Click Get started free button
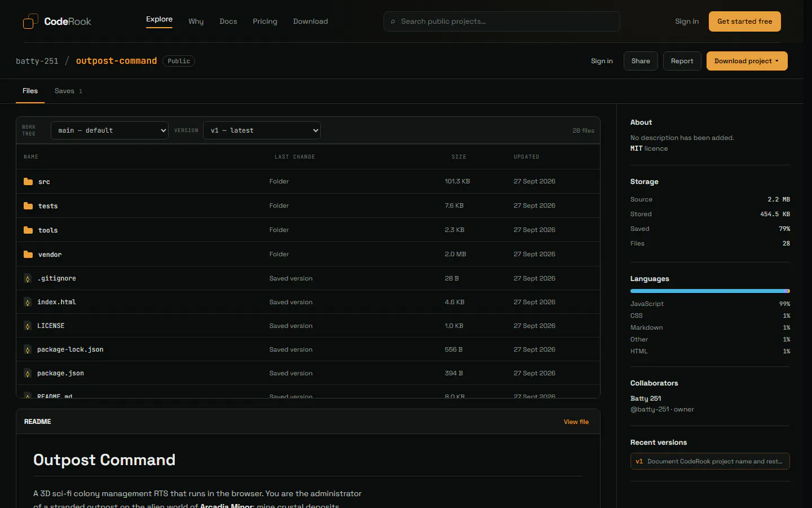The width and height of the screenshot is (812, 508). (x=745, y=21)
